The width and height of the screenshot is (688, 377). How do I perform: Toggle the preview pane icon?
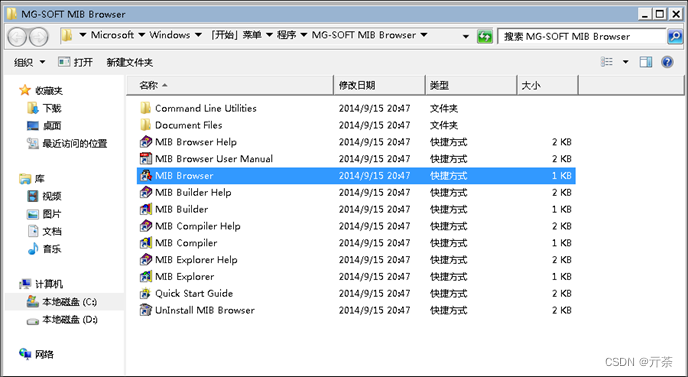[645, 62]
